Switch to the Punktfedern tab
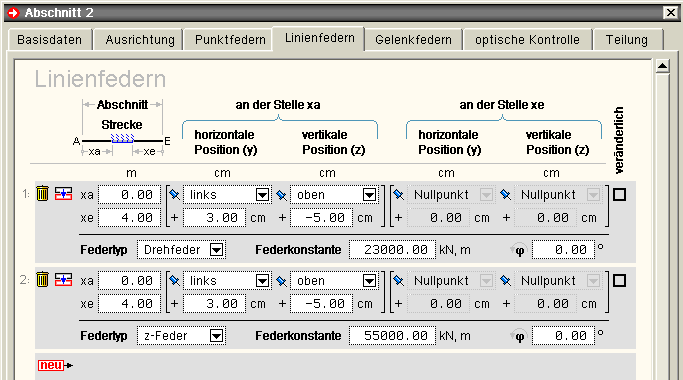 tap(230, 40)
